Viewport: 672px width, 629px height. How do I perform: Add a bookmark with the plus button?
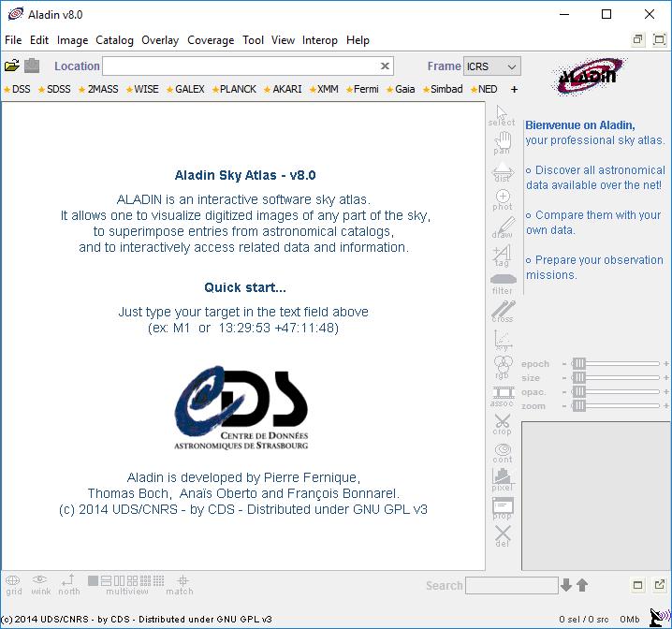514,89
